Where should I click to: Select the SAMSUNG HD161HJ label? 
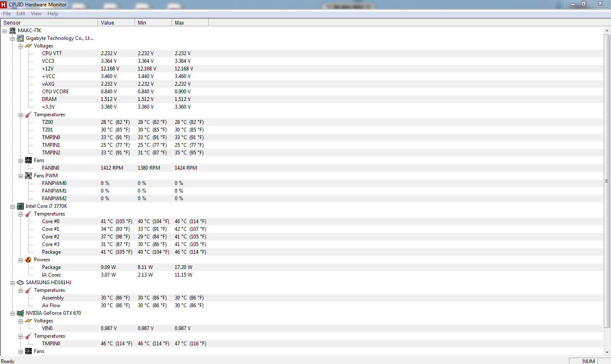(x=48, y=283)
